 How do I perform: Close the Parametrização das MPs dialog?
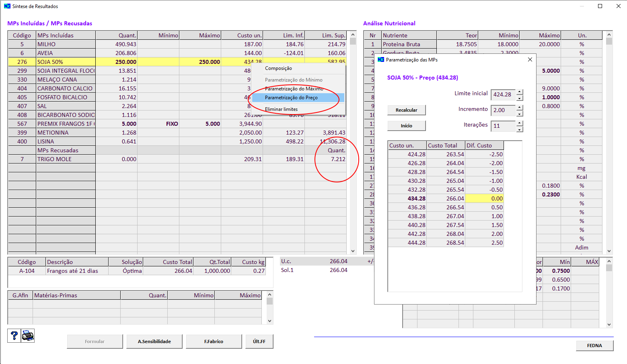click(530, 59)
